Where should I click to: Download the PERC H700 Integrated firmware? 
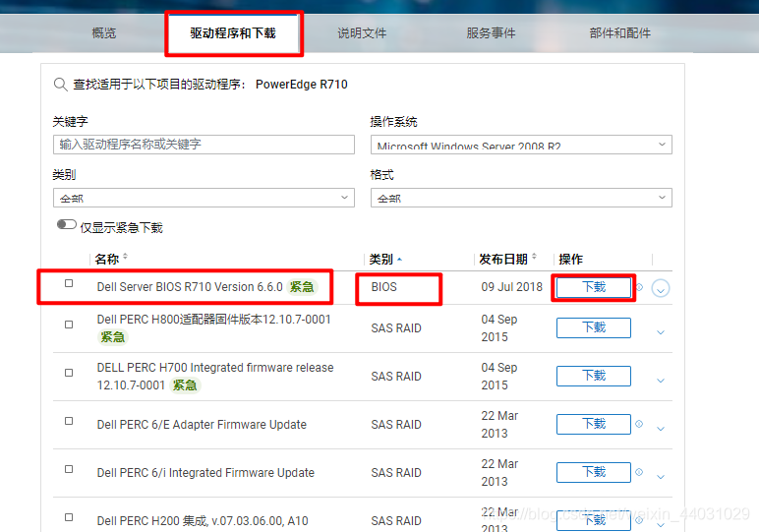click(x=594, y=376)
